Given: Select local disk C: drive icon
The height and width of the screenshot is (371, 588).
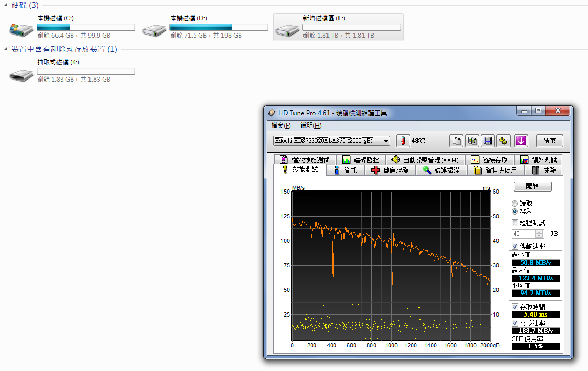Looking at the screenshot, I should point(21,29).
